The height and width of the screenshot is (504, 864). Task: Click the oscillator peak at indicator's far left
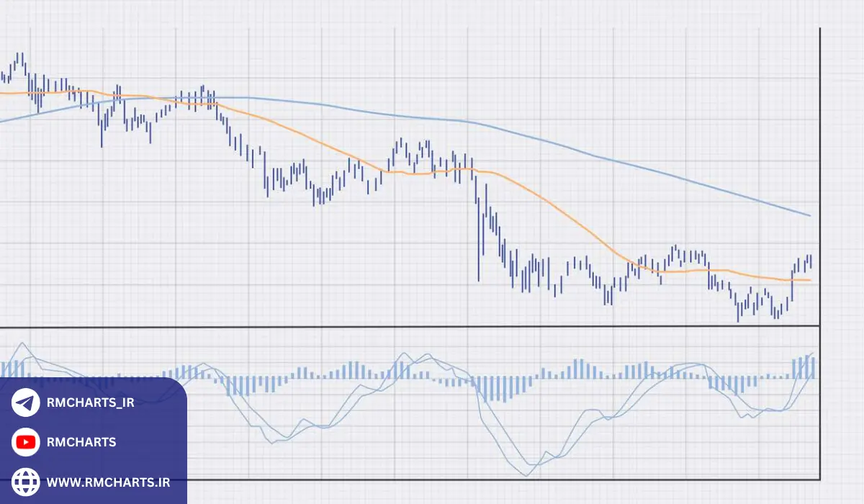pyautogui.click(x=24, y=343)
